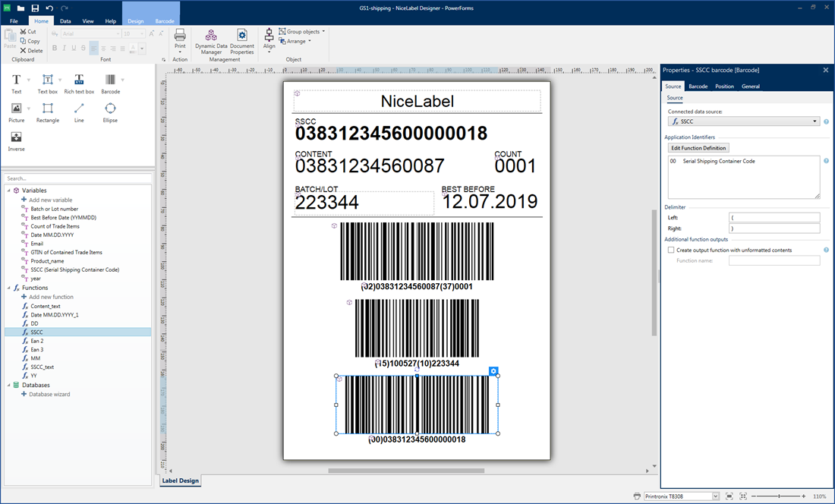Click the Save icon in title bar
835x504 pixels.
(35, 8)
